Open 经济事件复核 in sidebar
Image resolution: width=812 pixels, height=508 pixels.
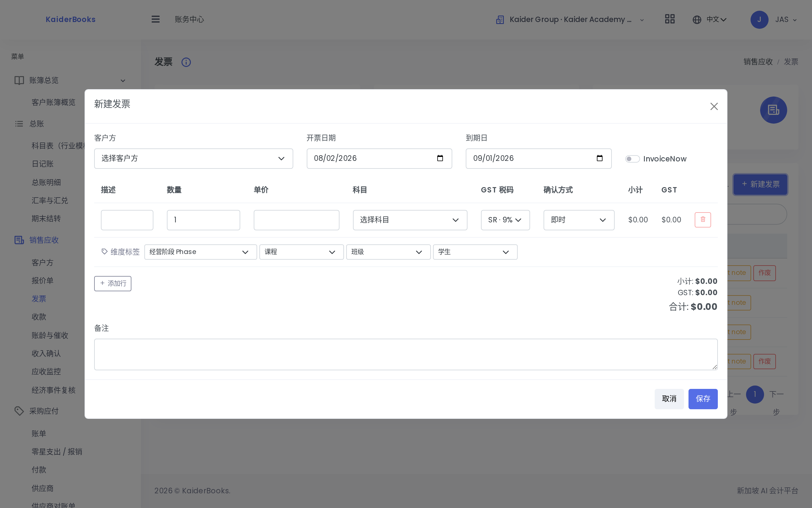pos(54,390)
